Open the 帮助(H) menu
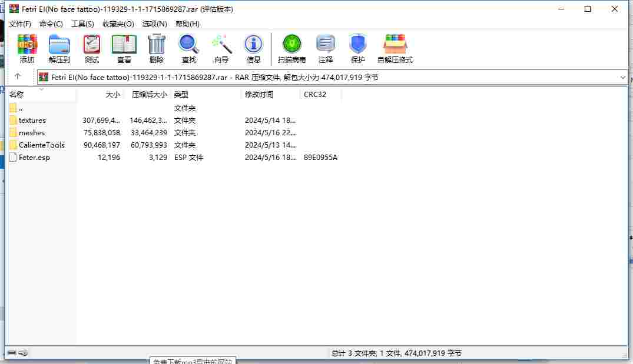The image size is (633, 364). tap(187, 24)
